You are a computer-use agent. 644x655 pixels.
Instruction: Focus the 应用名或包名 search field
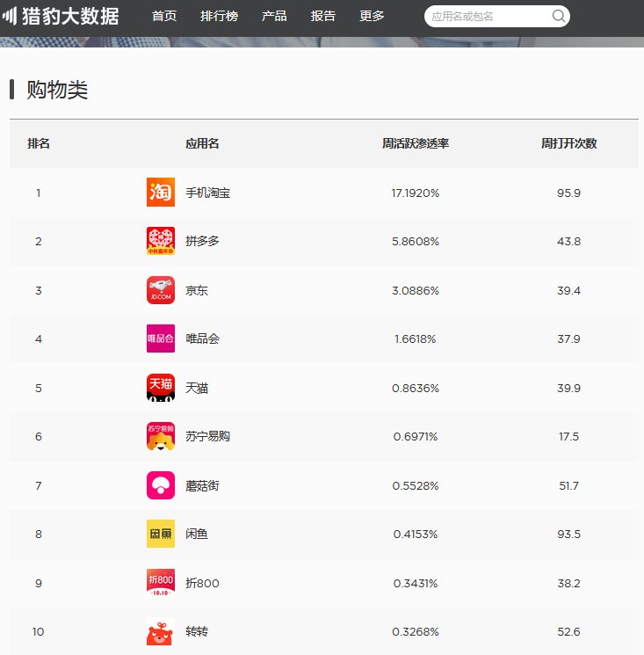488,16
